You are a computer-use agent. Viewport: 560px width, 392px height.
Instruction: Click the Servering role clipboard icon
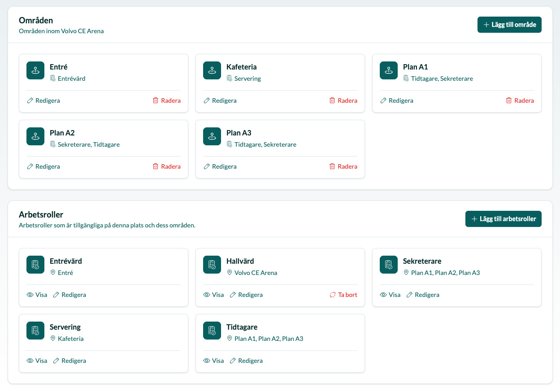tap(35, 331)
